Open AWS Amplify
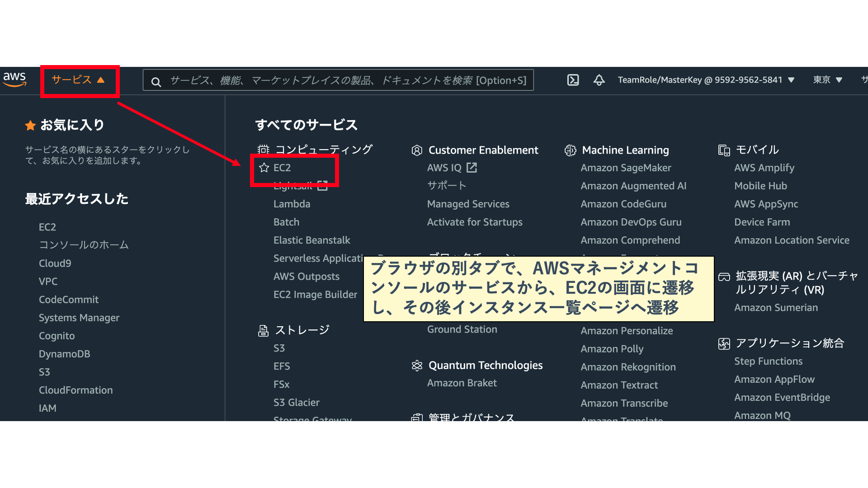The width and height of the screenshot is (868, 488). 764,168
